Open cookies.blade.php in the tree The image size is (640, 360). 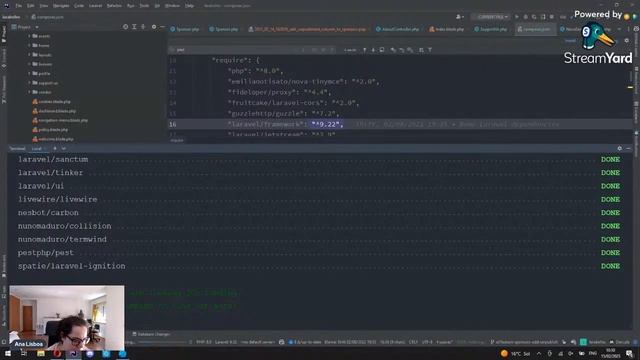(x=51, y=102)
